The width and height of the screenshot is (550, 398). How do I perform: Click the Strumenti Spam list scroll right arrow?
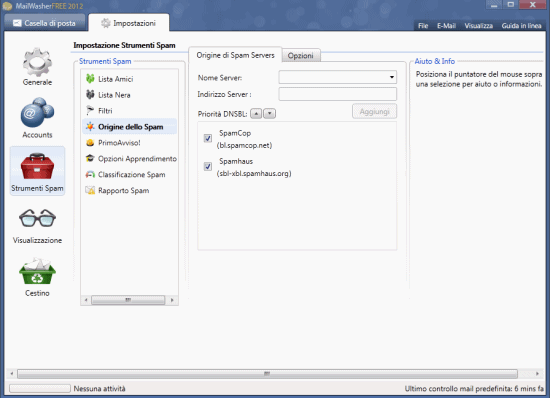tap(172, 300)
